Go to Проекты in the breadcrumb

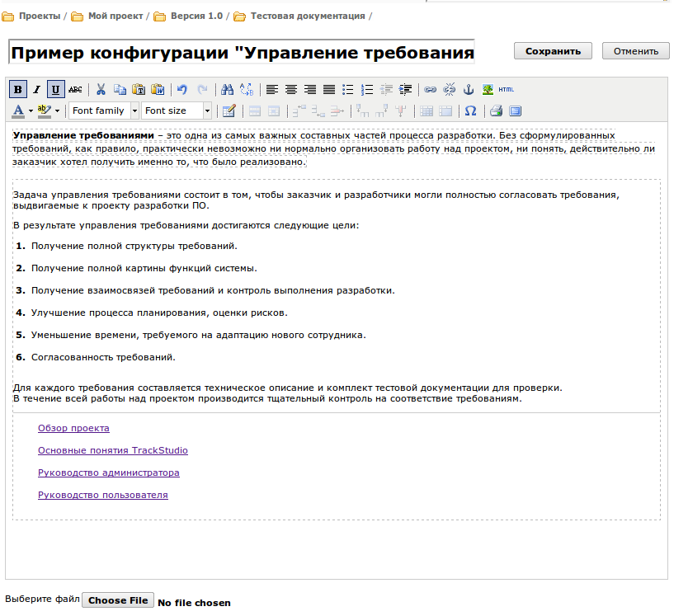40,16
